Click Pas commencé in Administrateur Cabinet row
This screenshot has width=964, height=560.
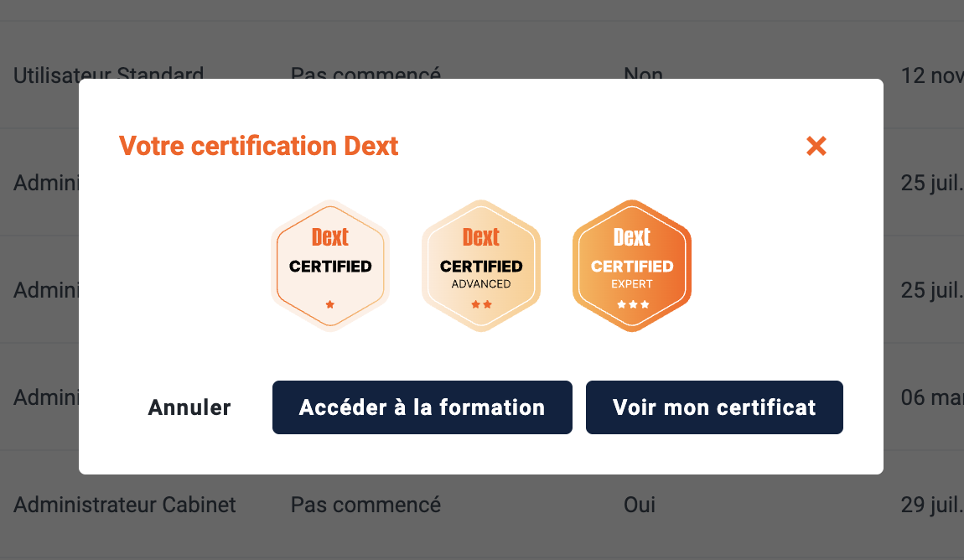pyautogui.click(x=365, y=505)
